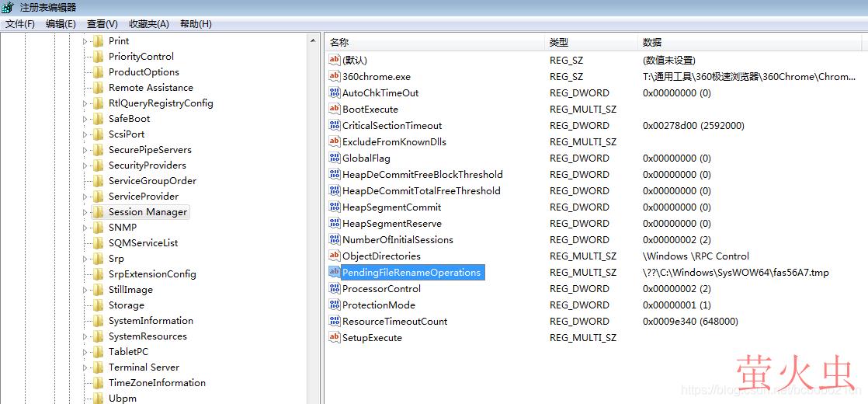Screen dimensions: 868x404
Task: Expand the ScsiPort key
Action: (x=85, y=134)
